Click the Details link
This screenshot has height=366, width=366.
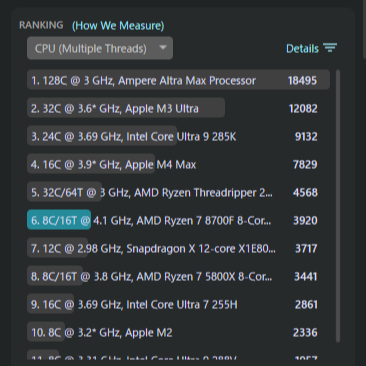point(302,49)
